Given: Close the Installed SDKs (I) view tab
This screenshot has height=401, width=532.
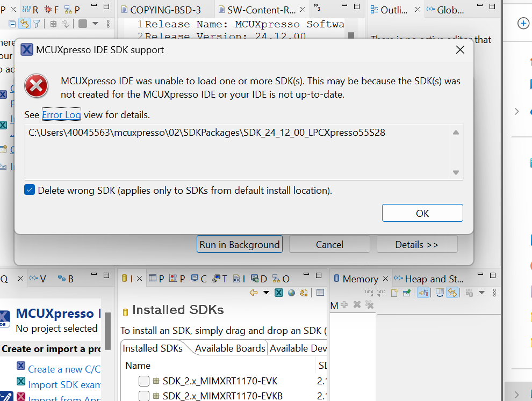Looking at the screenshot, I should point(139,278).
